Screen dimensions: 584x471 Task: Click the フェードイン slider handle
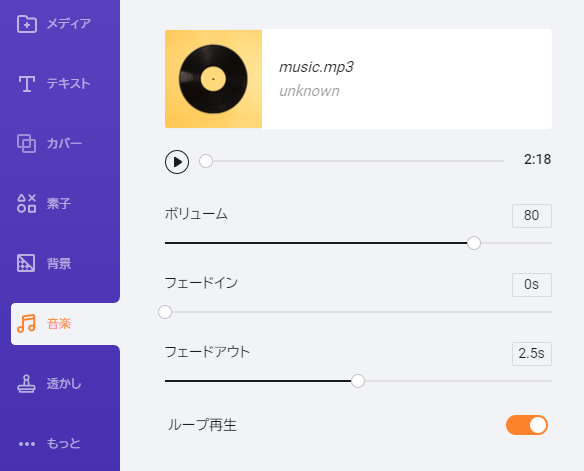pyautogui.click(x=165, y=312)
